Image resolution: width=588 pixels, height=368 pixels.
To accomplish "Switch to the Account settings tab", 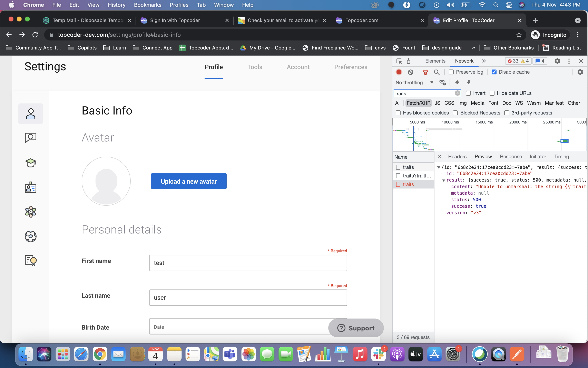I will [x=298, y=67].
